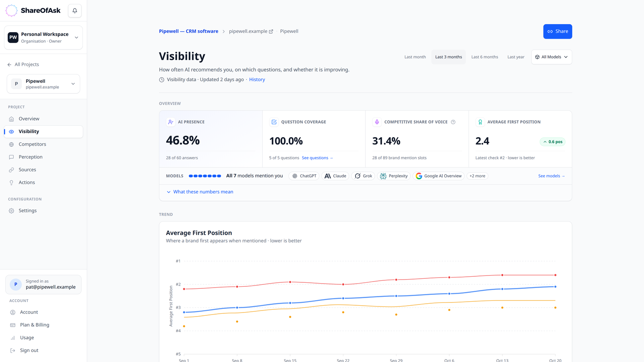Click the ChatGPT model chip

[304, 176]
